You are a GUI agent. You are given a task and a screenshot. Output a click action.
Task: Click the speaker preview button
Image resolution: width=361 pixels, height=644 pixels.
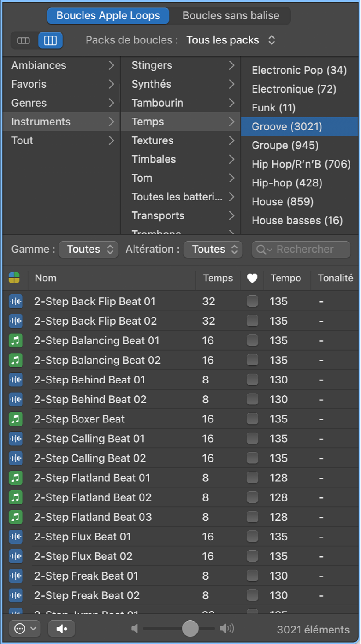61,629
